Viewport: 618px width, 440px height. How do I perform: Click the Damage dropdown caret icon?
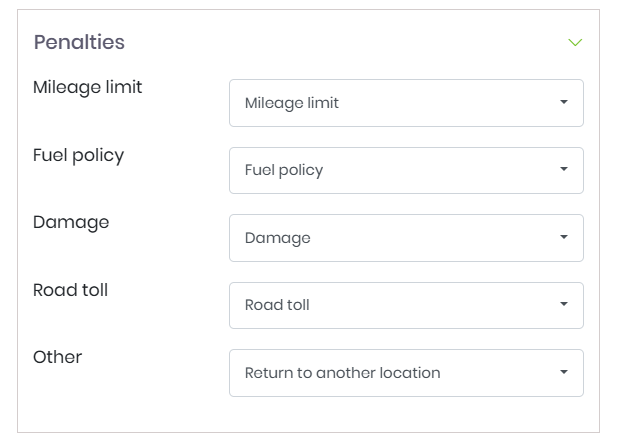(564, 238)
